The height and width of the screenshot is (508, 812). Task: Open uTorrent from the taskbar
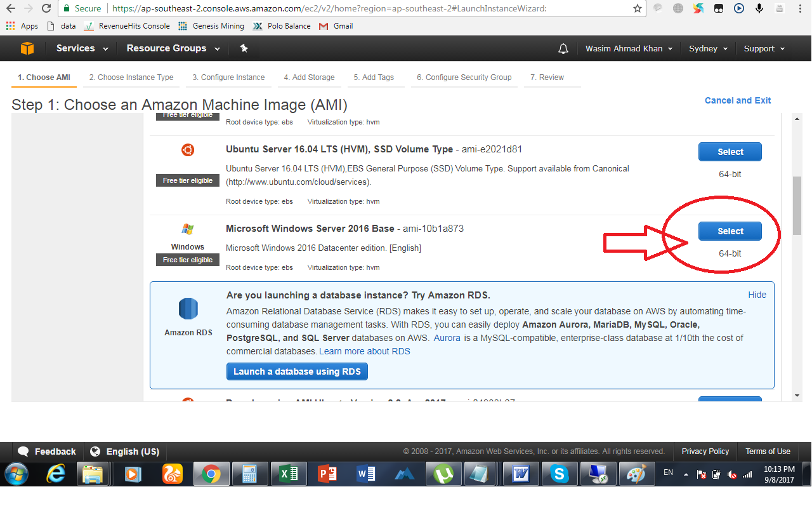pyautogui.click(x=443, y=474)
